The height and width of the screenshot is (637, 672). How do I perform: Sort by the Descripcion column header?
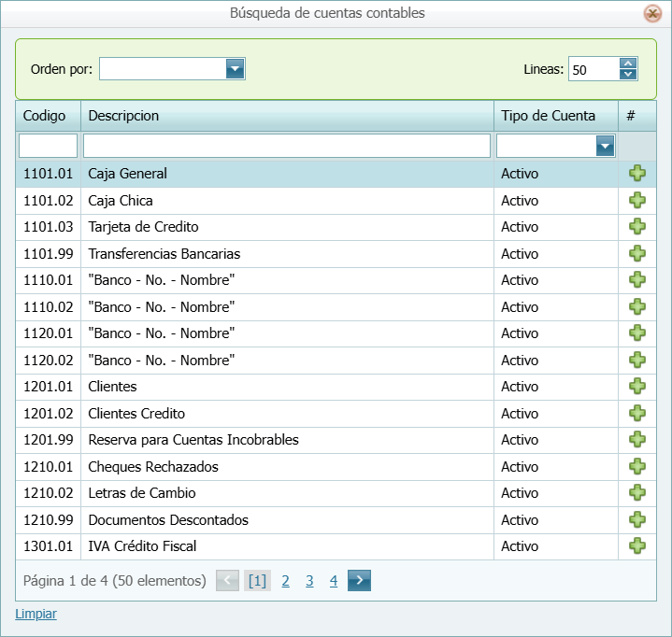(x=287, y=116)
